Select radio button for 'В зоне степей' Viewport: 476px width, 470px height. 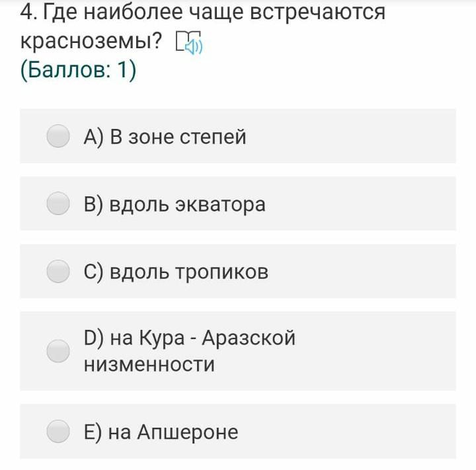(58, 136)
